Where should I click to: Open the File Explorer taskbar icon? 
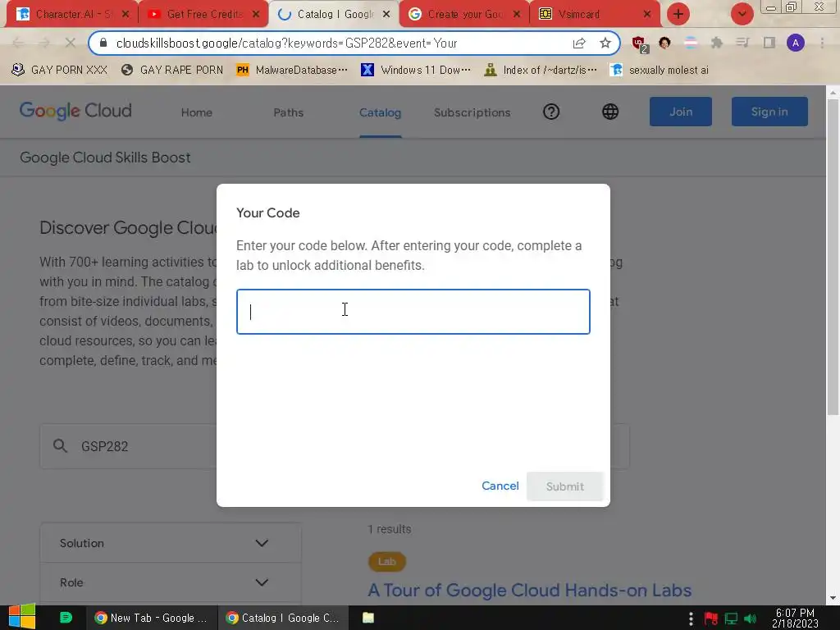point(368,618)
